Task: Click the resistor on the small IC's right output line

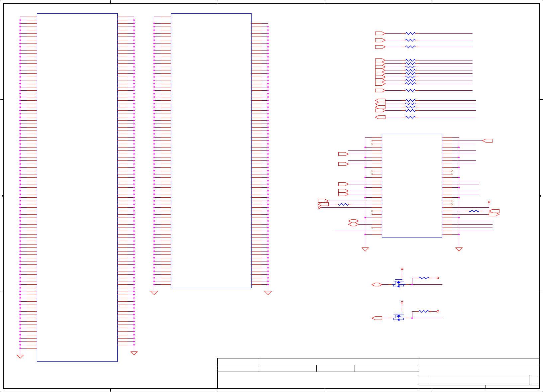Action: pos(474,211)
